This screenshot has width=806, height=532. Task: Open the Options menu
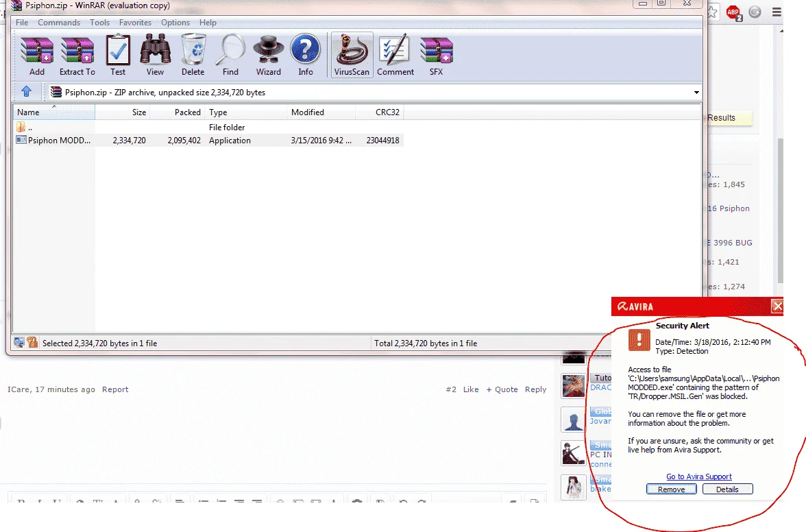[175, 23]
